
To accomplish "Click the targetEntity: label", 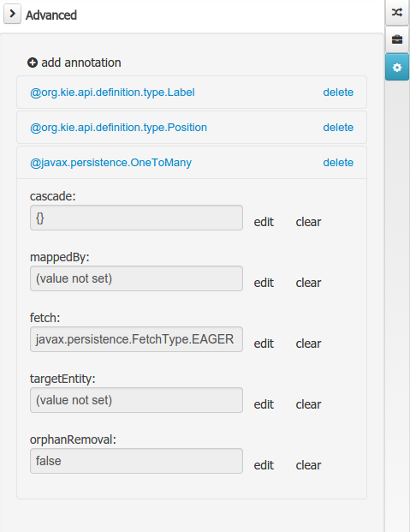I will 62,379.
